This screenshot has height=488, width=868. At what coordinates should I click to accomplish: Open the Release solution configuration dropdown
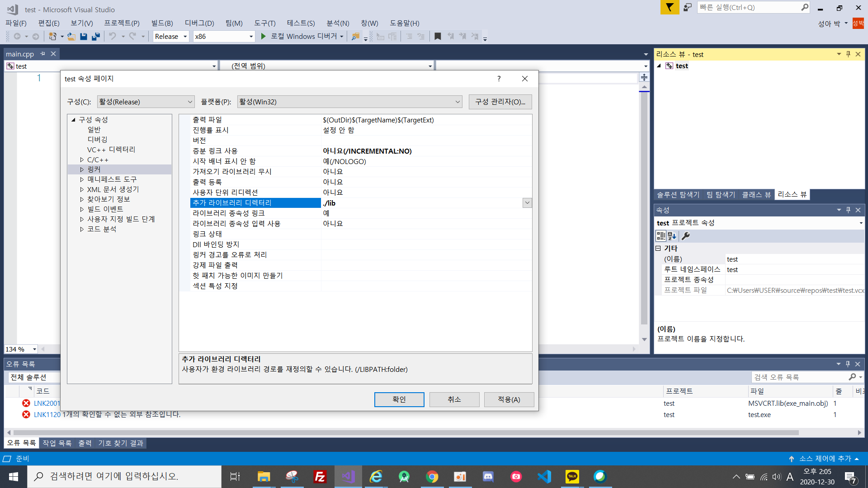[185, 37]
